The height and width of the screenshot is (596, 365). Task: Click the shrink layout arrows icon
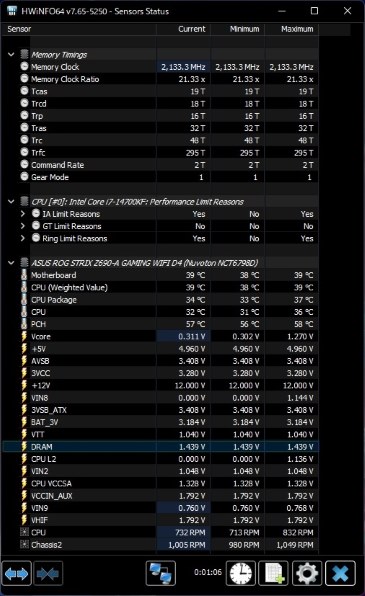(48, 574)
